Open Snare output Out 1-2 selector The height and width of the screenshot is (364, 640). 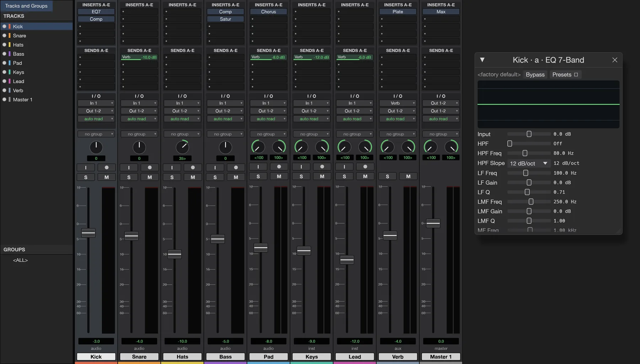tap(139, 111)
